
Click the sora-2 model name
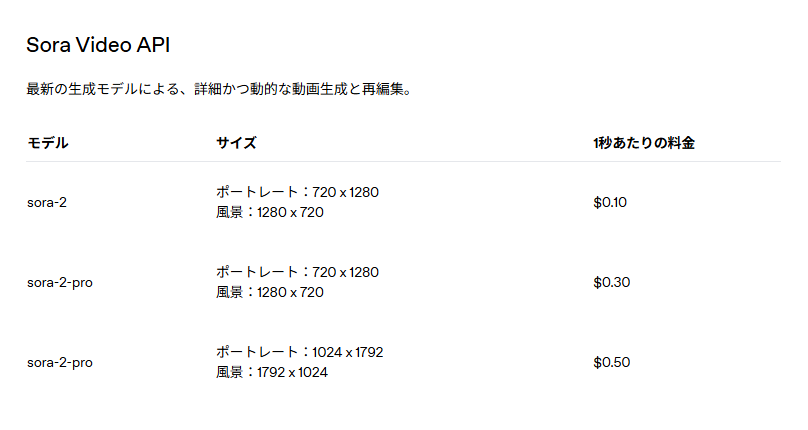[47, 202]
